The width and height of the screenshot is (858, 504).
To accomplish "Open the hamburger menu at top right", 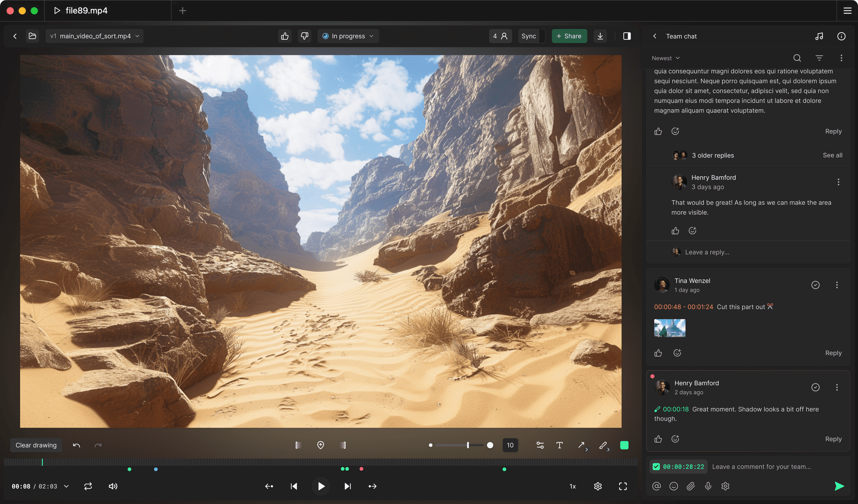I will click(847, 11).
